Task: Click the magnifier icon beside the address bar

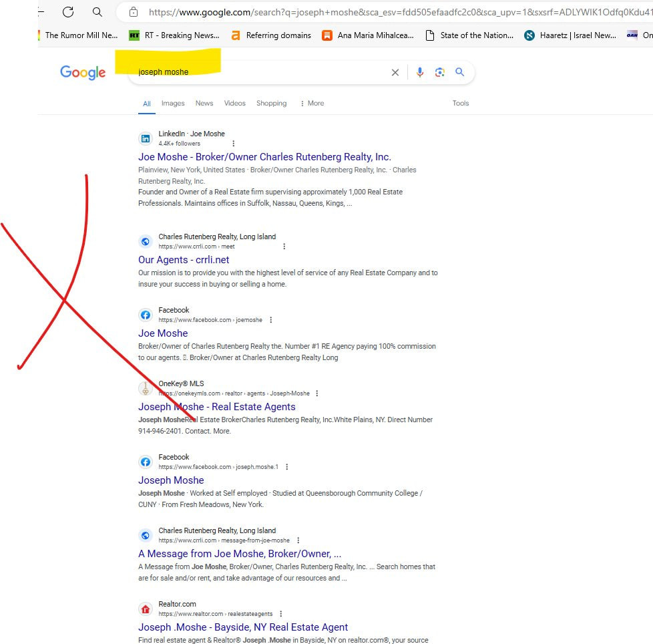Action: click(97, 11)
